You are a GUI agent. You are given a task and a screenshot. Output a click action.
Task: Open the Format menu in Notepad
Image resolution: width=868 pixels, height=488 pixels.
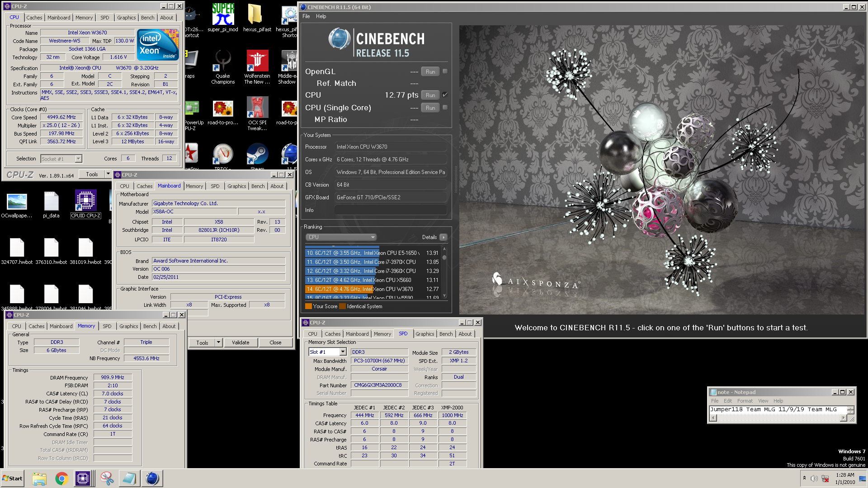point(745,401)
